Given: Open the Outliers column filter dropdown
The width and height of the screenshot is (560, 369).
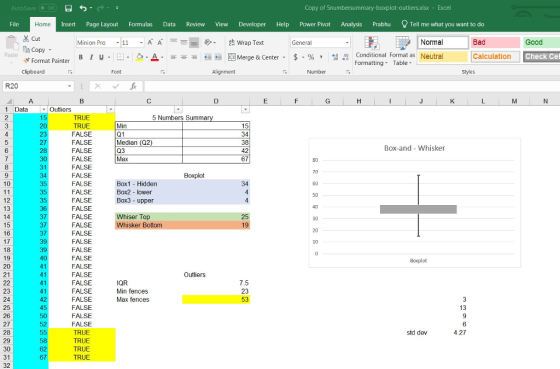Looking at the screenshot, I should click(111, 109).
